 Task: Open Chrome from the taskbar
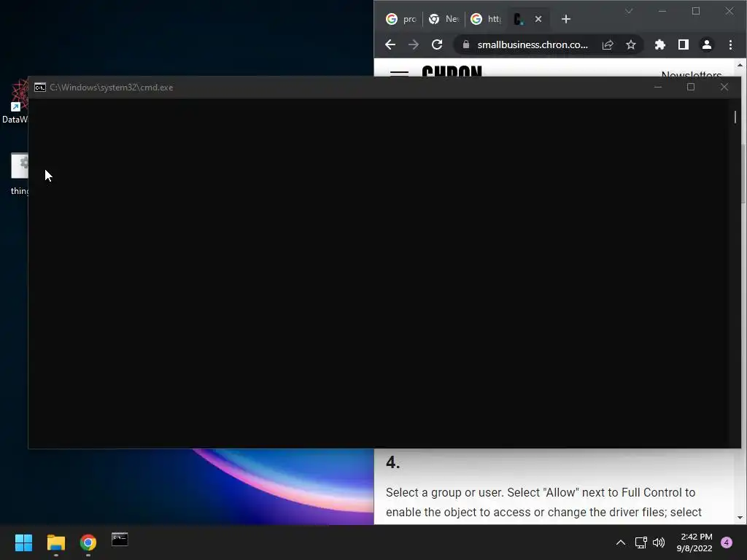click(88, 542)
